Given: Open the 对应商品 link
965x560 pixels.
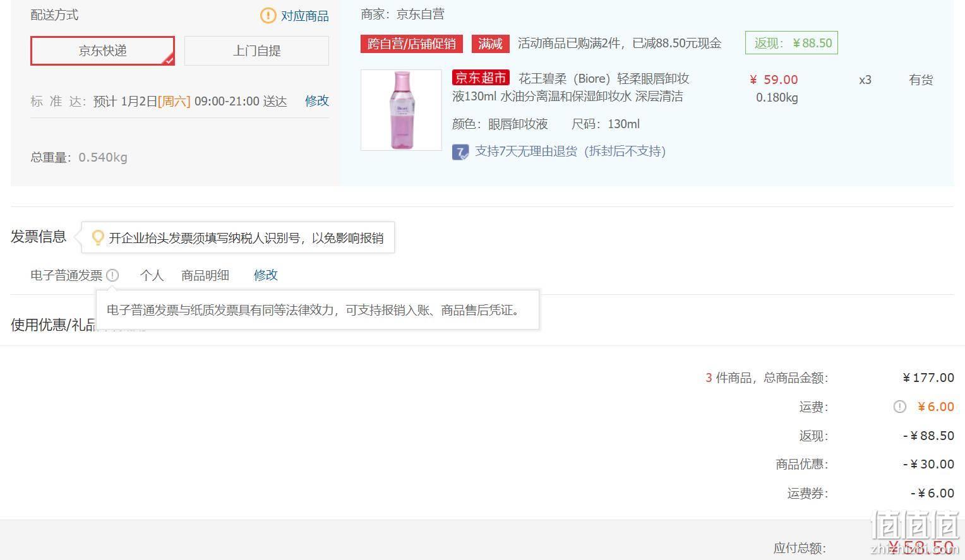Looking at the screenshot, I should pyautogui.click(x=305, y=16).
